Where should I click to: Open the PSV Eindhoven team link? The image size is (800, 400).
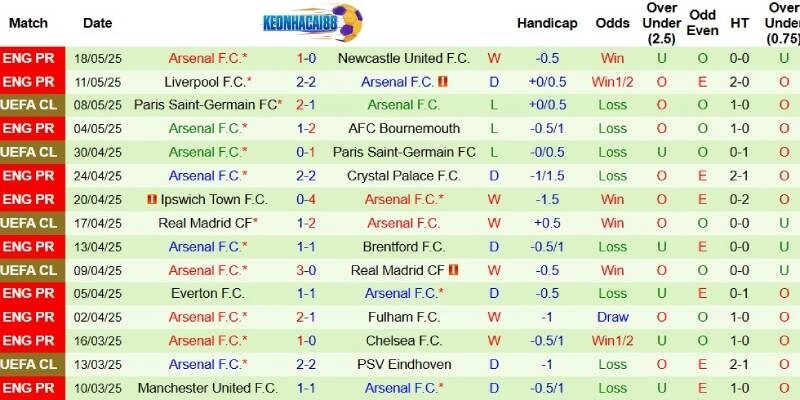click(x=404, y=364)
